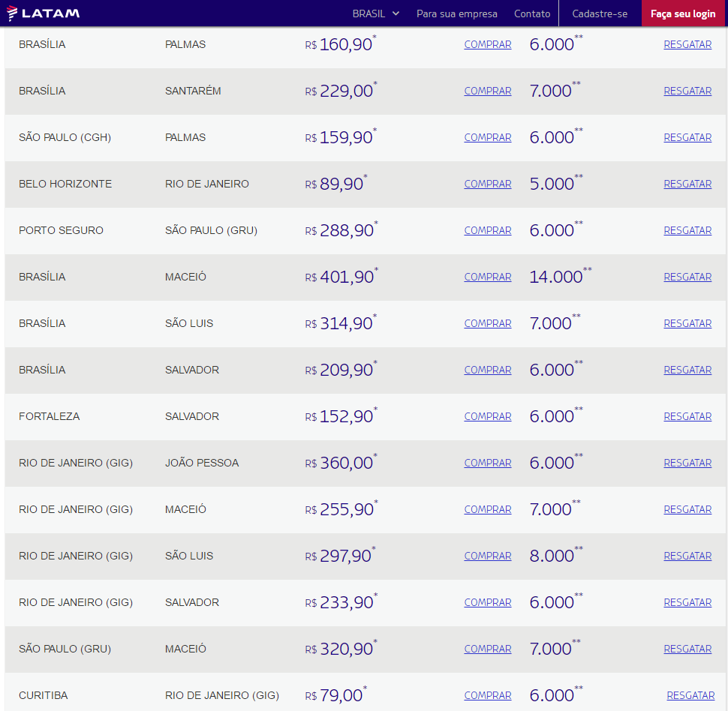
Task: Redeem the Fortaleza to Salvador flight
Action: tap(687, 416)
